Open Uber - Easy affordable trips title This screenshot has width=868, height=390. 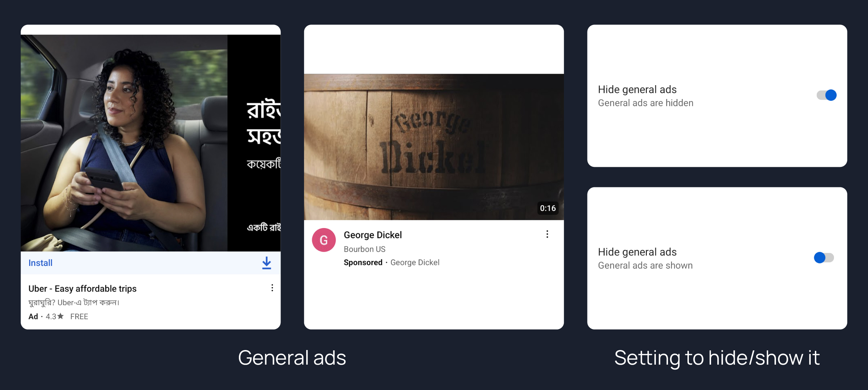[x=82, y=289]
